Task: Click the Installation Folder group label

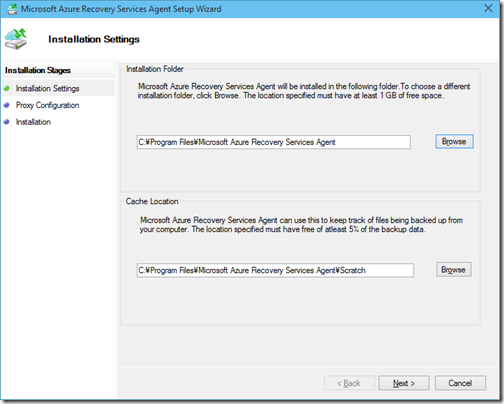Action: (x=155, y=69)
